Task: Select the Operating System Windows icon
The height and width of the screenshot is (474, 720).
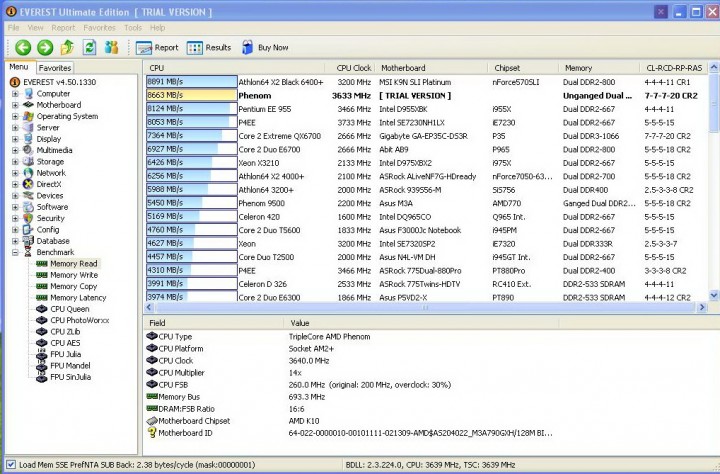Action: 28,116
